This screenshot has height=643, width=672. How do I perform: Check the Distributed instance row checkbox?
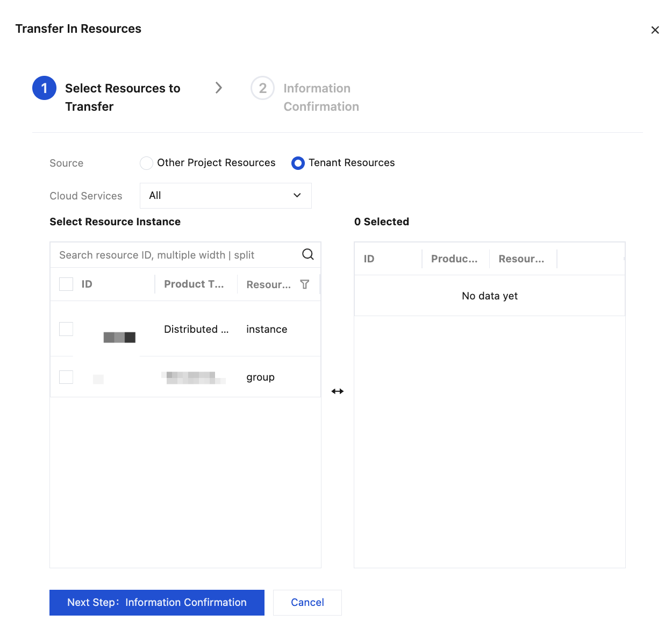coord(66,328)
